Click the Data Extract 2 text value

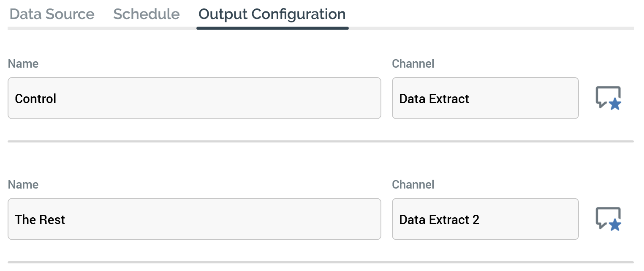(439, 220)
